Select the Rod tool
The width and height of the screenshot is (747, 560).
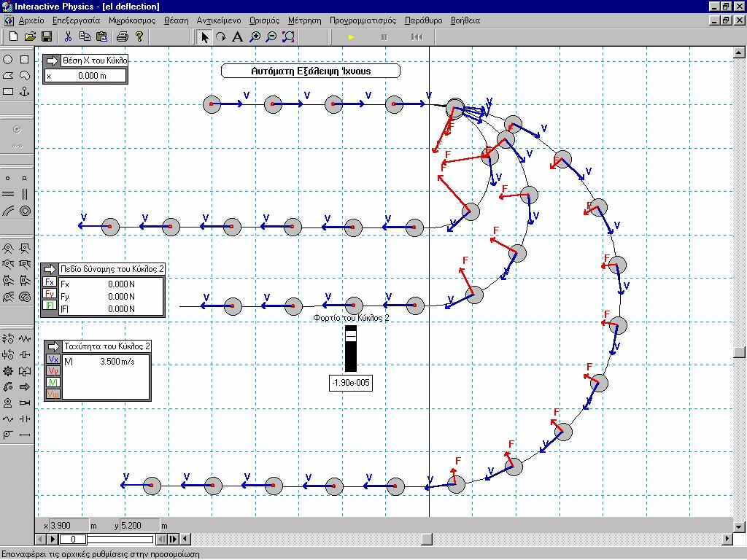(x=24, y=435)
